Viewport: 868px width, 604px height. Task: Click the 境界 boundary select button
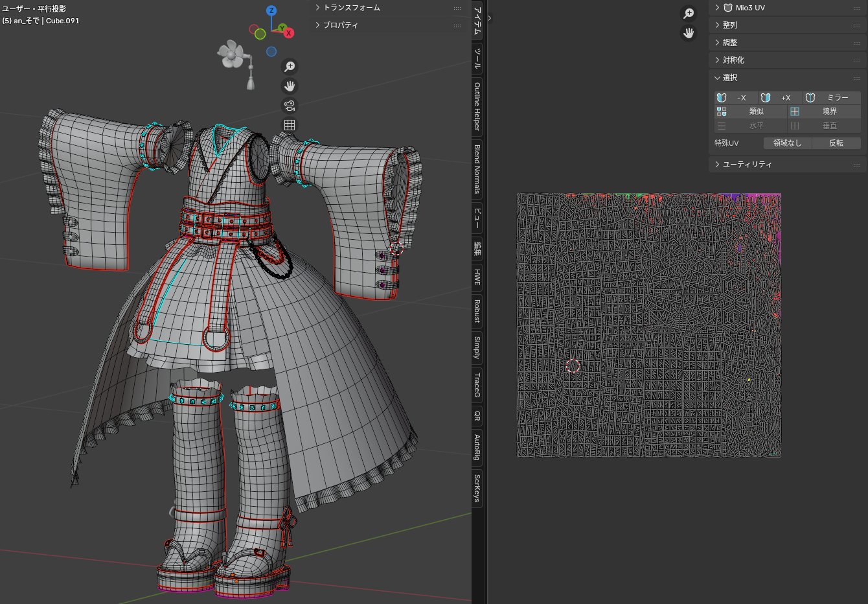825,111
